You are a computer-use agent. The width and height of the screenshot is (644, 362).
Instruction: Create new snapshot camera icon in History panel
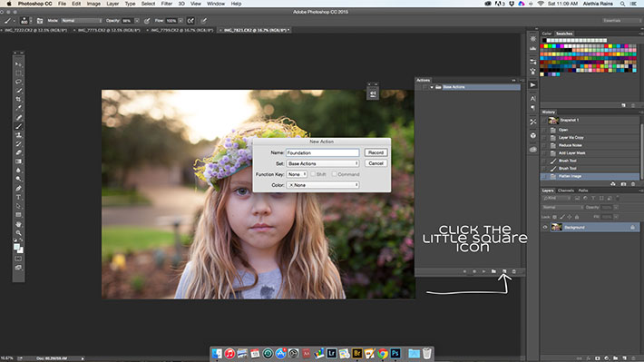pos(623,184)
